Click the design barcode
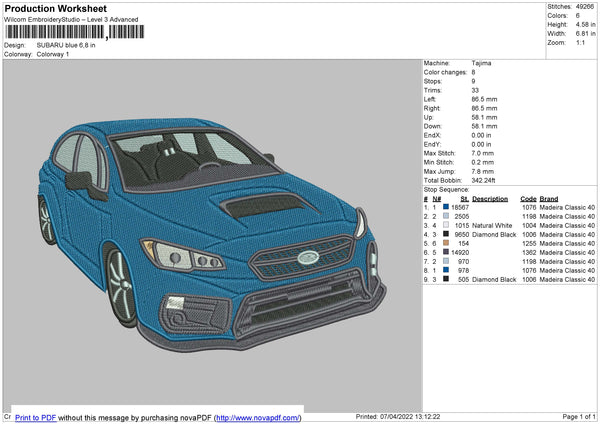 tap(75, 32)
